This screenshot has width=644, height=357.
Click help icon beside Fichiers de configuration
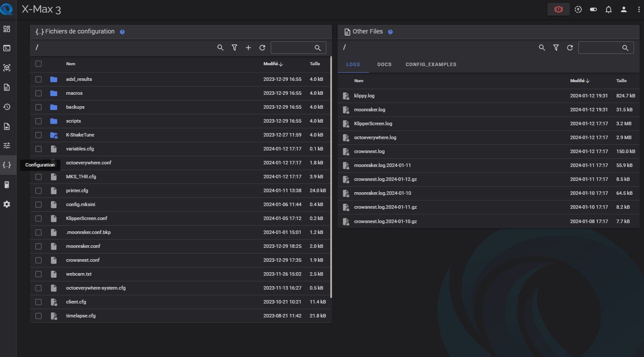click(x=122, y=32)
